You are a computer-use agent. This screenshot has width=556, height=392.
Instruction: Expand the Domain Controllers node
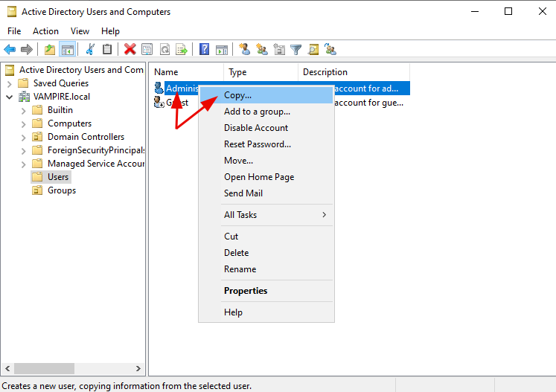tap(24, 138)
